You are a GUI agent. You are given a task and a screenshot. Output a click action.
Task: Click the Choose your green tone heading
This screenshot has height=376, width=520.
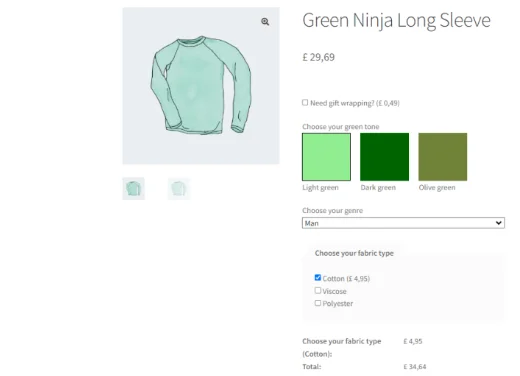341,127
